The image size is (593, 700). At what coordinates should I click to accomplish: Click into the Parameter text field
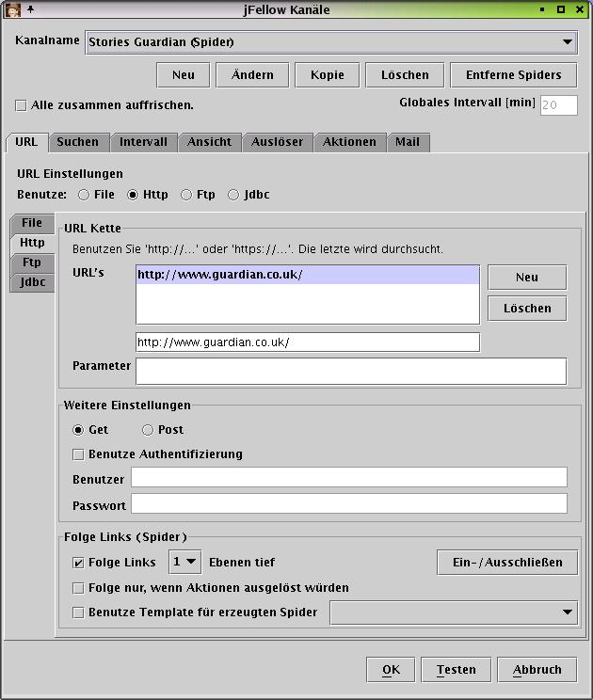(350, 371)
